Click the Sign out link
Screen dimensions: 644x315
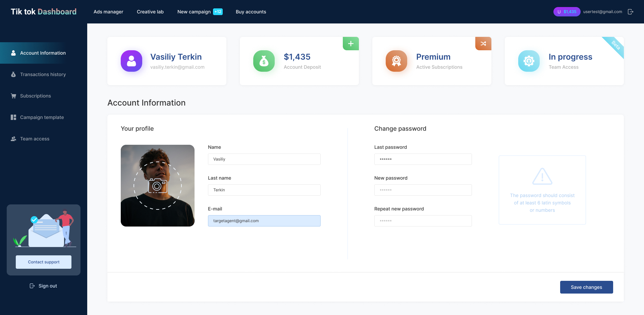click(48, 286)
